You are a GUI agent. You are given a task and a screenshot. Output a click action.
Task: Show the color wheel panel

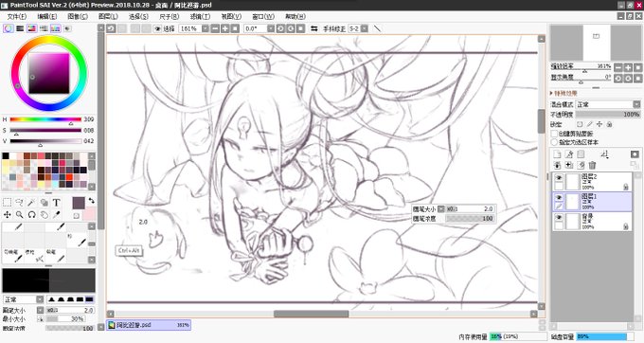click(x=9, y=28)
